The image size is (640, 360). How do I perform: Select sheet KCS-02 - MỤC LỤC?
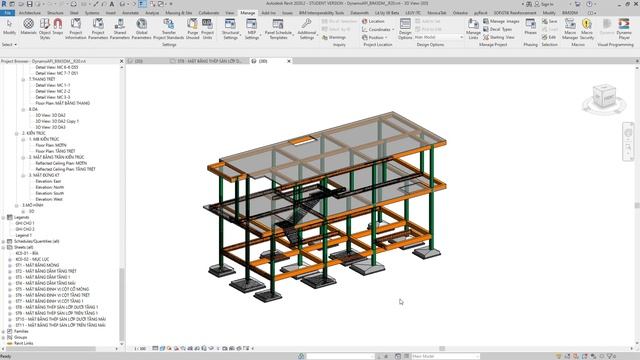[32, 259]
